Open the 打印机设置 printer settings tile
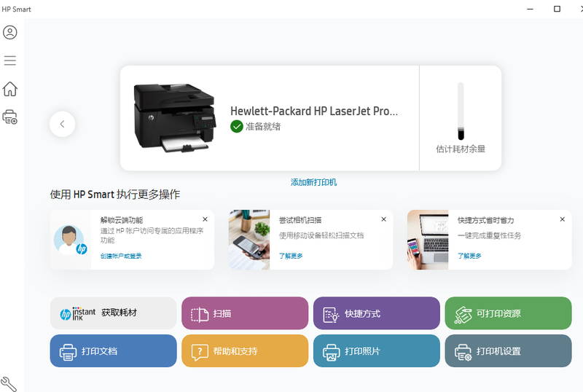 pos(508,351)
